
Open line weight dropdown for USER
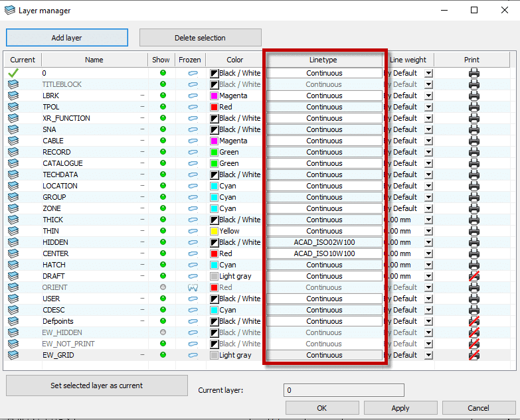pos(429,299)
